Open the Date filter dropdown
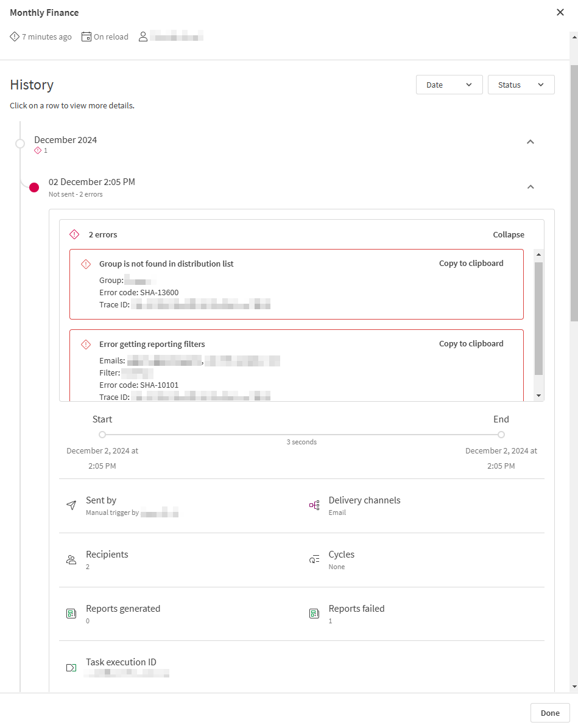The height and width of the screenshot is (728, 578). [449, 85]
